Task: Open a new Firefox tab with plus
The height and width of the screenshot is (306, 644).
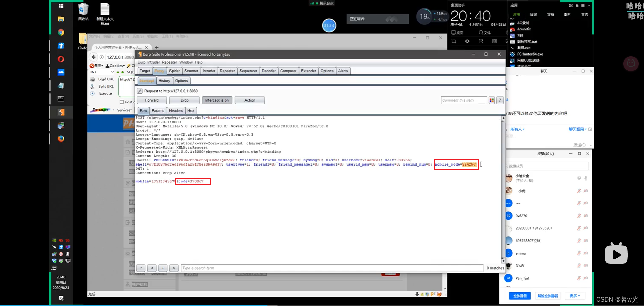Action: point(157,47)
